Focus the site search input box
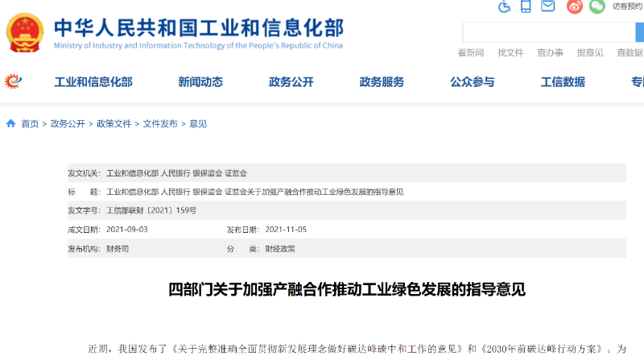Screen dimensions: 644x356 [x=549, y=32]
